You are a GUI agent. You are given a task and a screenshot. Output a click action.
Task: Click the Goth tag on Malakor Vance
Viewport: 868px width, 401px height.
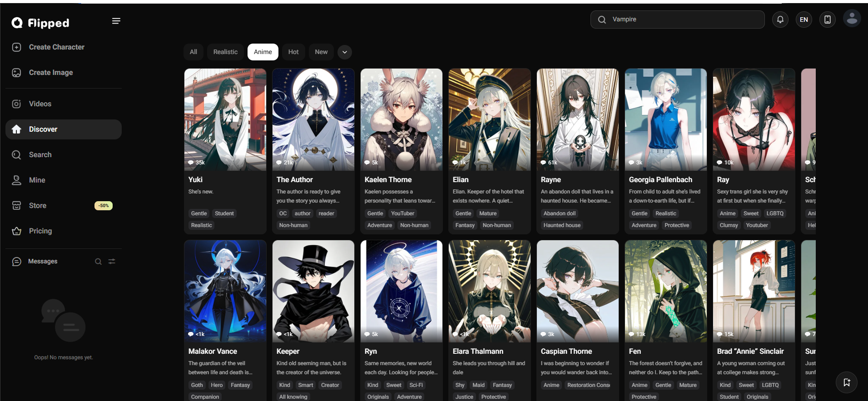pos(197,385)
